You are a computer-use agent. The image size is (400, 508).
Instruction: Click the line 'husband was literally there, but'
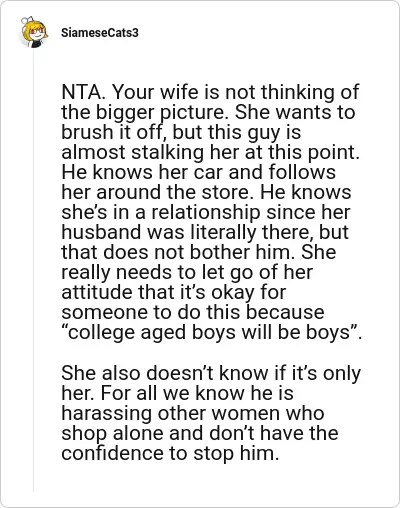coord(205,232)
